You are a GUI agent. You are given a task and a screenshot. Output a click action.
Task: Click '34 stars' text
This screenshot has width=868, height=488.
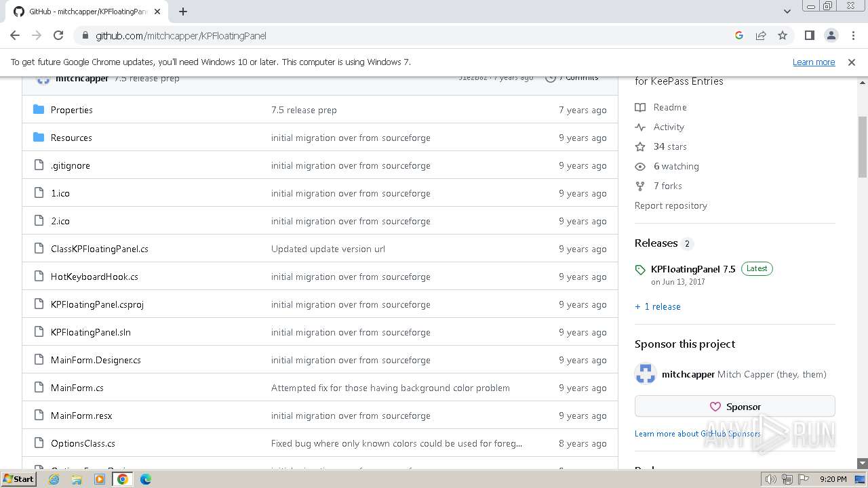pos(670,146)
